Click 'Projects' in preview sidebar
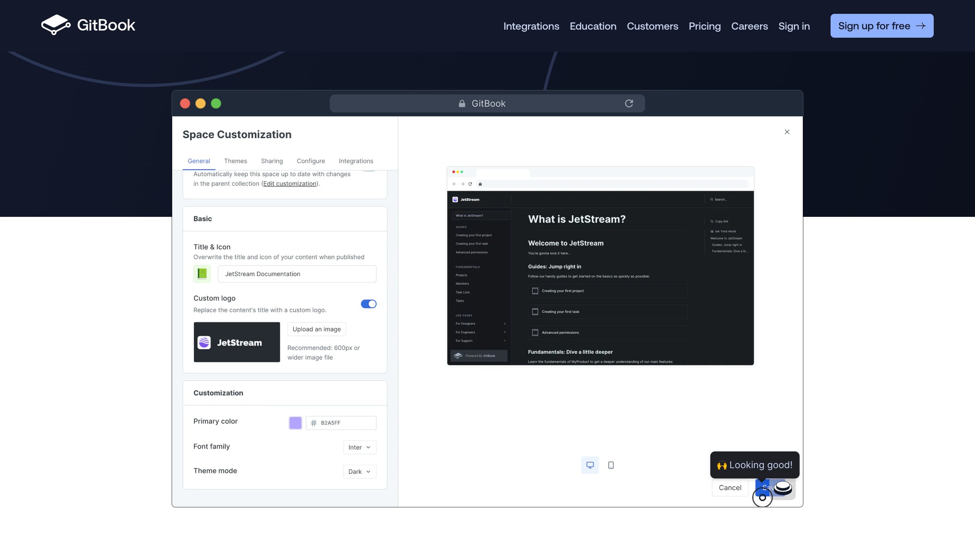The image size is (975, 560). pos(461,275)
